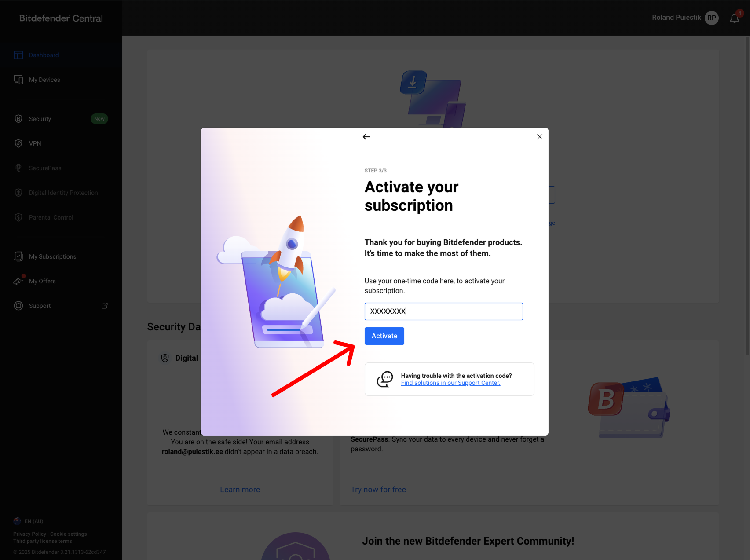Change the EN (AU) language setting
This screenshot has height=560, width=750.
coord(34,521)
